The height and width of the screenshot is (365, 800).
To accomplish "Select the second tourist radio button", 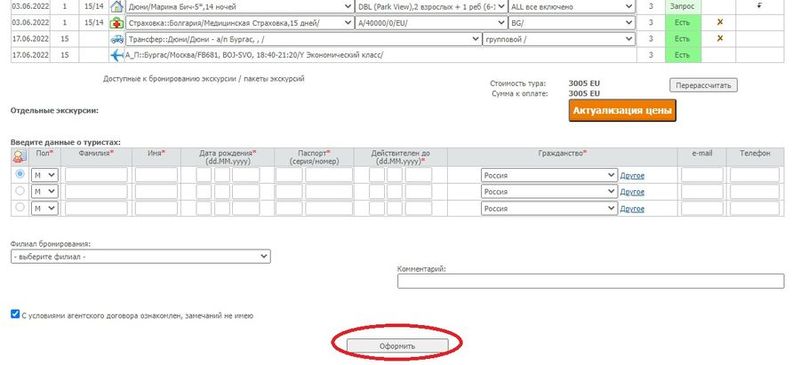I will [20, 191].
